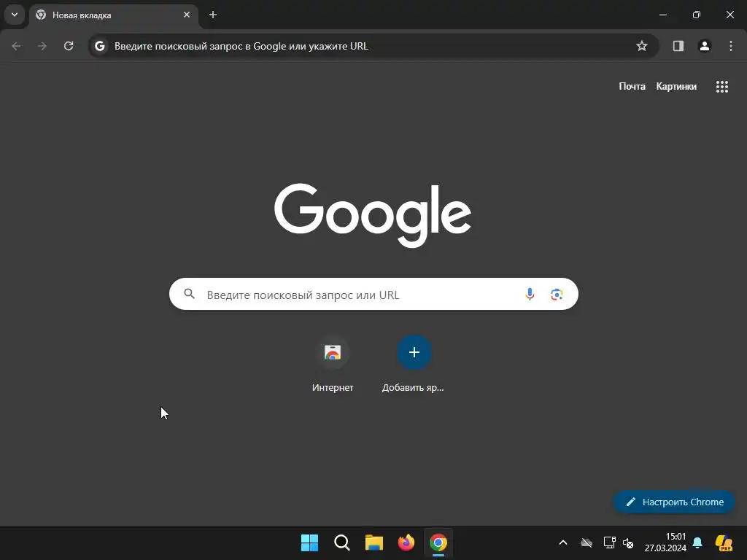Search by image with Google Lens icon

[557, 295]
